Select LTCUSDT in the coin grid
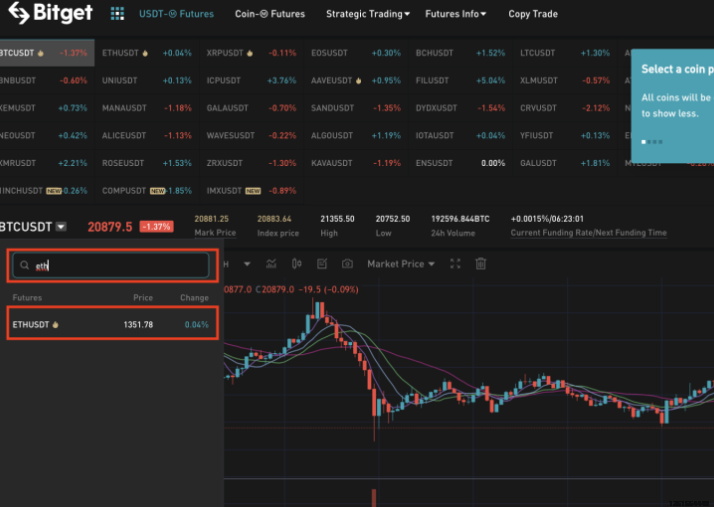The image size is (714, 507). pyautogui.click(x=565, y=53)
